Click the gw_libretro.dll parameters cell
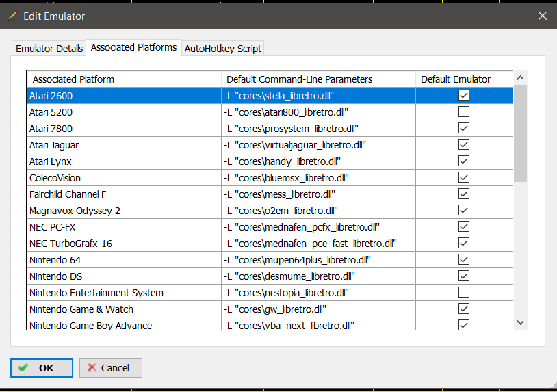The height and width of the screenshot is (392, 557). coord(318,309)
